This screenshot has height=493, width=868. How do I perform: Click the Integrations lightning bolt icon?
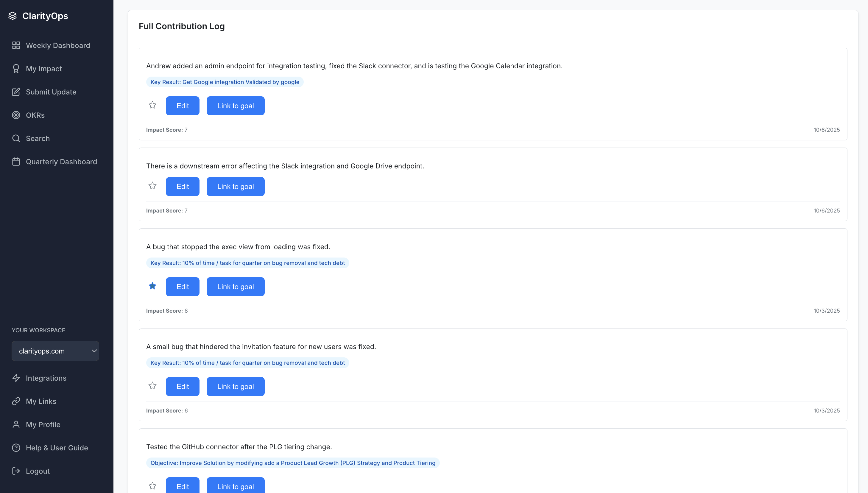point(16,378)
